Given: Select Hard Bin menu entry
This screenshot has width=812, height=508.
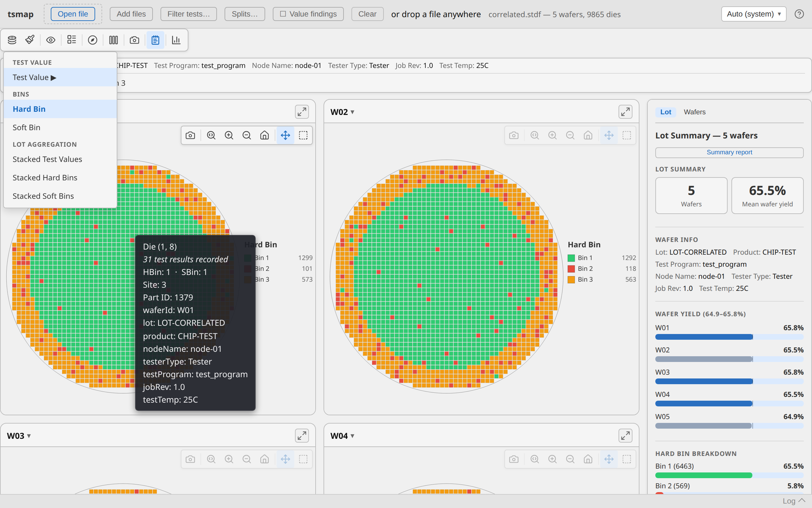Looking at the screenshot, I should tap(60, 109).
